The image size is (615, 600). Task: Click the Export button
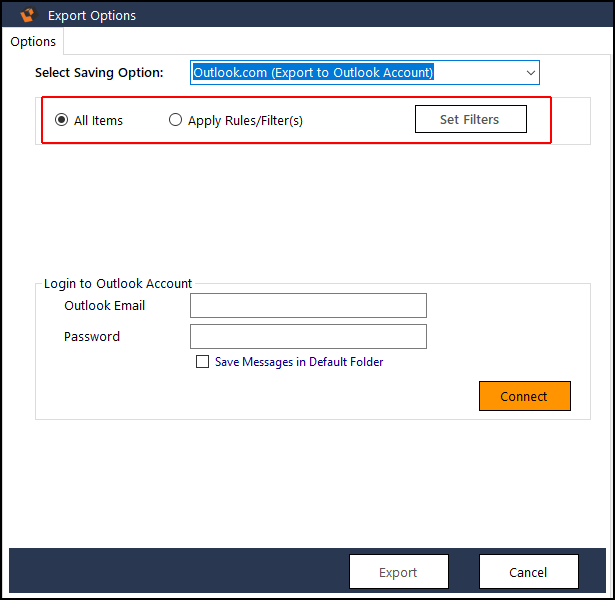[x=399, y=572]
